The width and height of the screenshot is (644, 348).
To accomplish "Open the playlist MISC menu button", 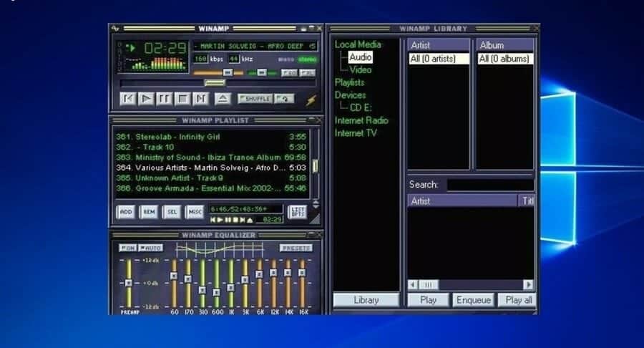I will [195, 212].
